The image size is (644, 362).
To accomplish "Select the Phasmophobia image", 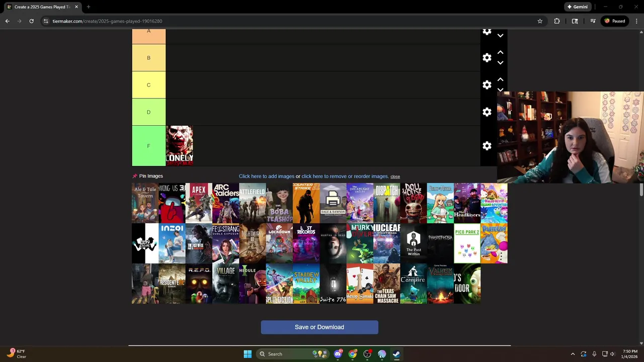I will [x=440, y=243].
